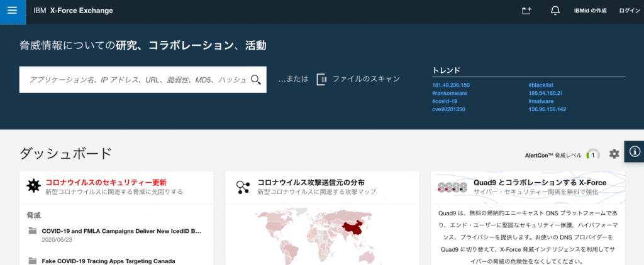Click the coronavirus virus icon
The height and width of the screenshot is (265, 644).
tap(34, 186)
